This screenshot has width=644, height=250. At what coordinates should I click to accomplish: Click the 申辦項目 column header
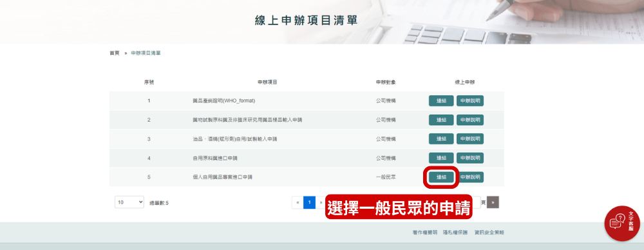pyautogui.click(x=267, y=82)
